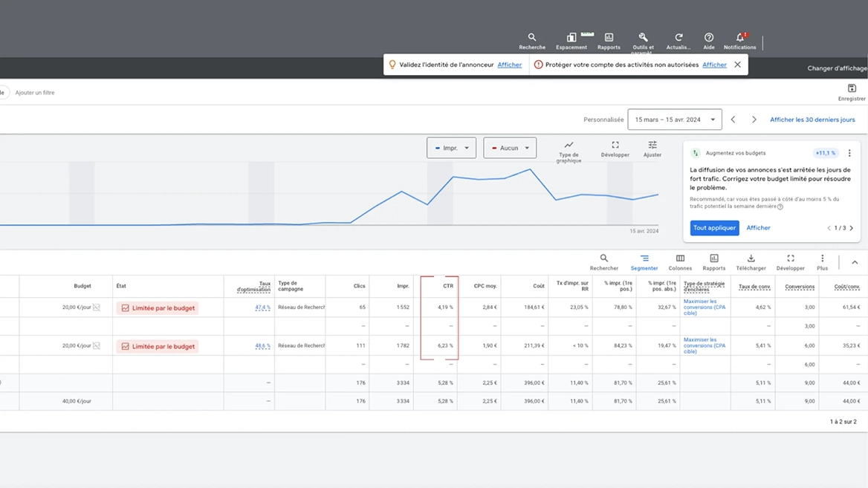Show previous recommendation in the 1 / 3 pager
The image size is (868, 488).
tap(829, 228)
